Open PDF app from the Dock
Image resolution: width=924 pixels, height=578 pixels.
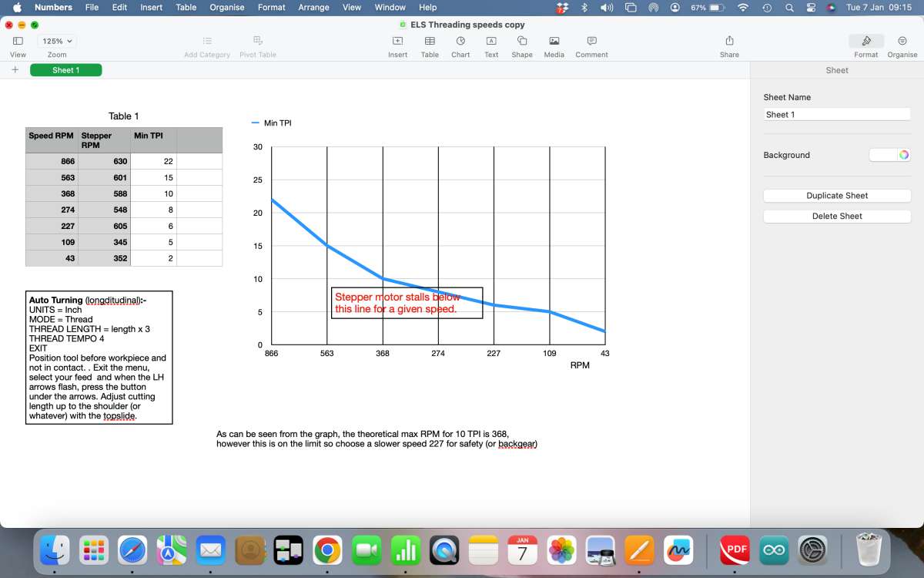tap(735, 550)
